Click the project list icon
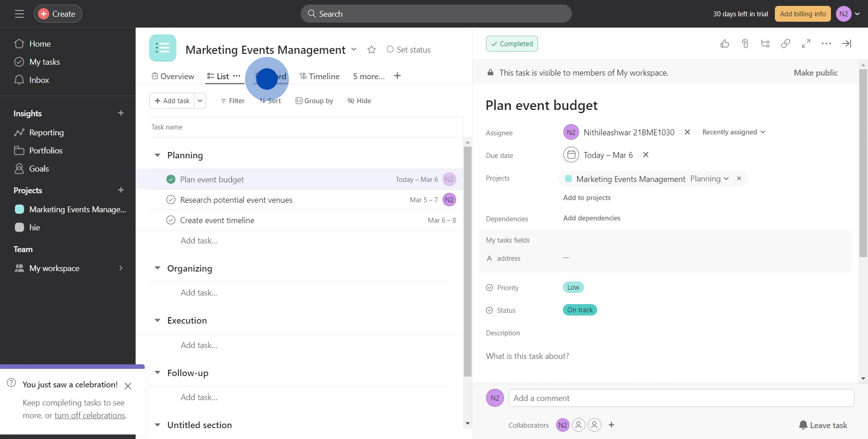The height and width of the screenshot is (439, 868). [x=163, y=48]
